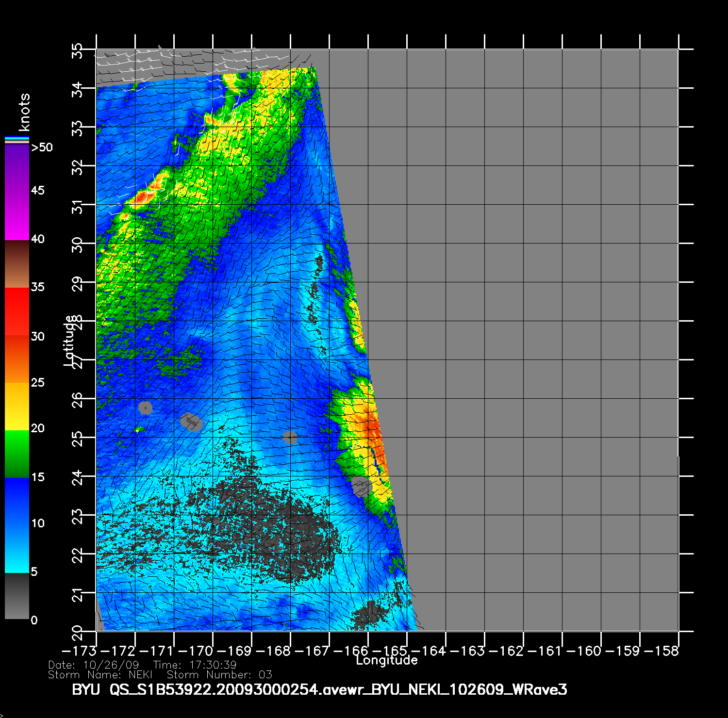Select the red 30-35 knots legend segment
The width and height of the screenshot is (728, 718).
click(x=17, y=311)
